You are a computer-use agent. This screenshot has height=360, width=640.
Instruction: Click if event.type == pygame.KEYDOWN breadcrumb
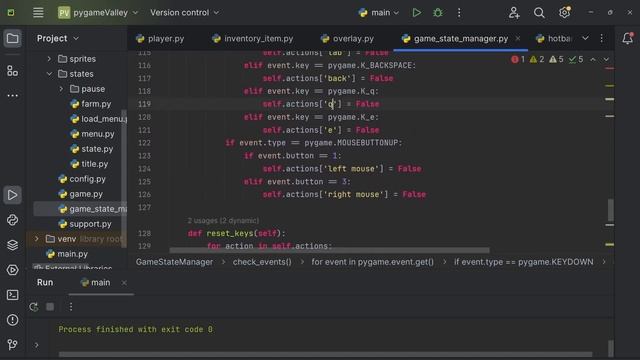click(x=523, y=262)
